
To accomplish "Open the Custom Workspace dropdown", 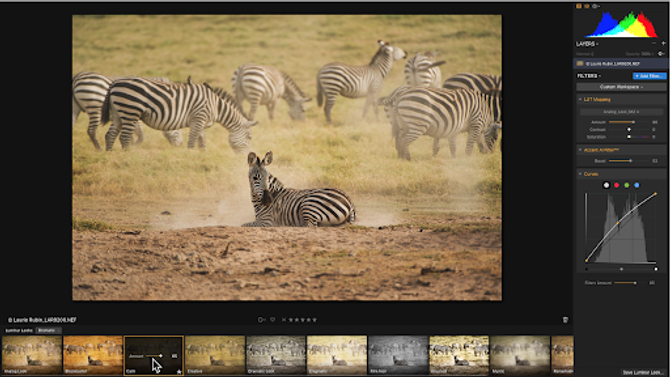I will 621,87.
